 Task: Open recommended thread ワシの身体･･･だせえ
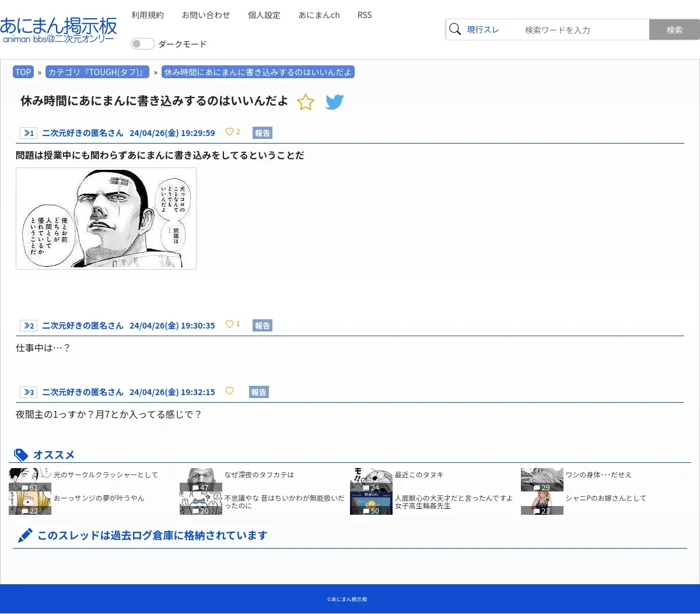pos(598,475)
